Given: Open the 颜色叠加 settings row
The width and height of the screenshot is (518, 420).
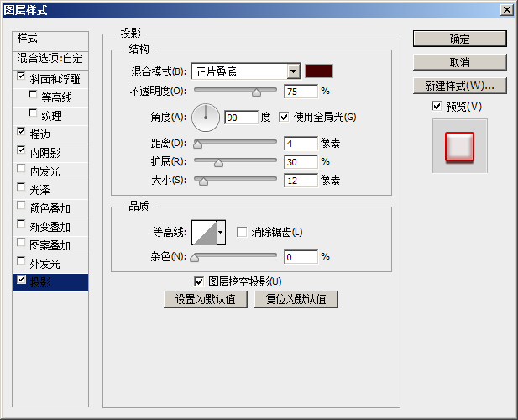Looking at the screenshot, I should (x=50, y=208).
